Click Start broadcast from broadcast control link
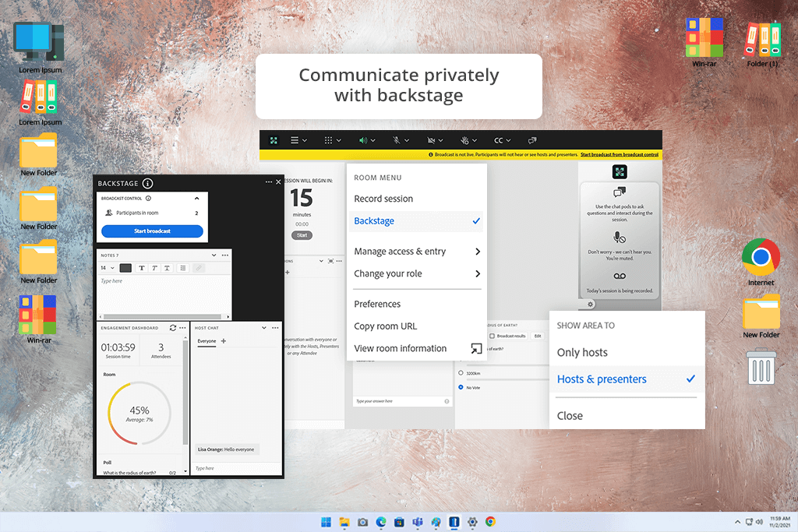This screenshot has width=798, height=532. point(620,155)
